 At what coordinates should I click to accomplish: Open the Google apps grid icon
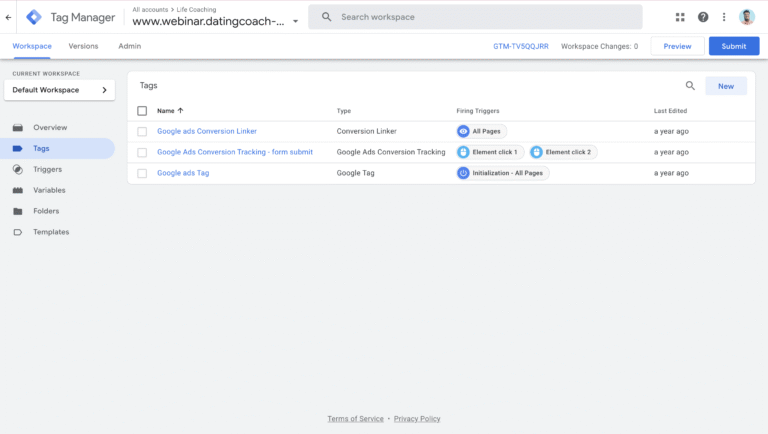pyautogui.click(x=680, y=17)
